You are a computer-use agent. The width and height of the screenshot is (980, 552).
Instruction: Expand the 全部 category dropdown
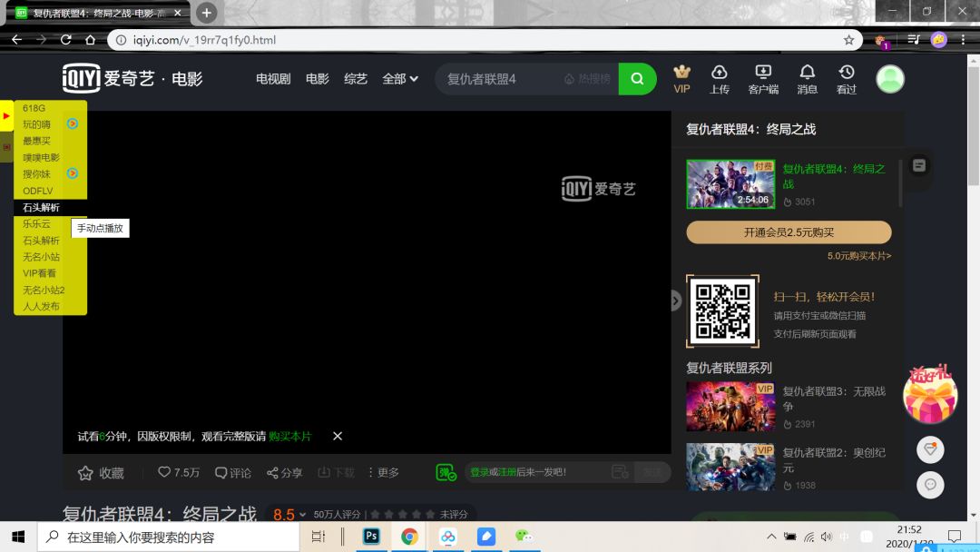click(x=399, y=79)
